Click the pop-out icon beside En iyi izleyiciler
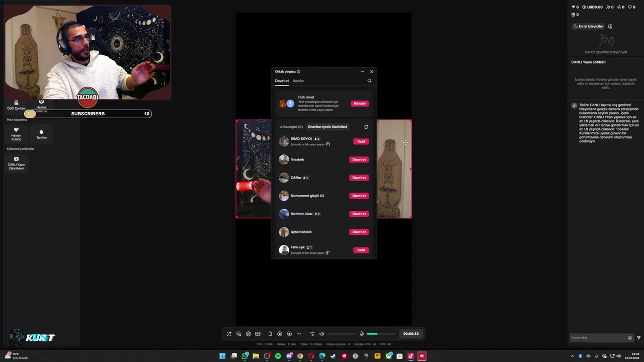The image size is (644, 362). click(610, 26)
